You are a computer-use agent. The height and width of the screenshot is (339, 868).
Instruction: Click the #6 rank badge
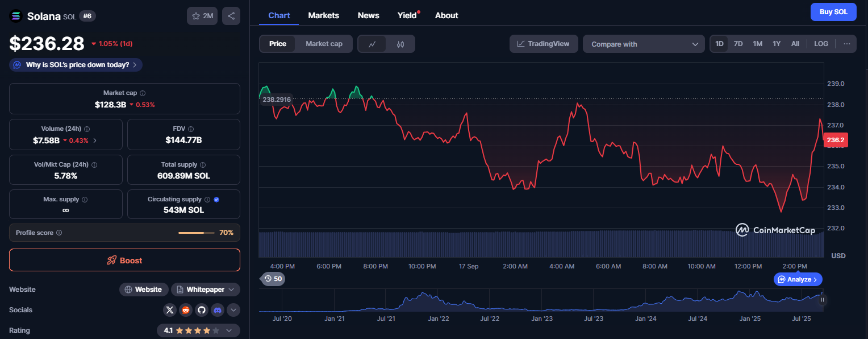click(87, 16)
